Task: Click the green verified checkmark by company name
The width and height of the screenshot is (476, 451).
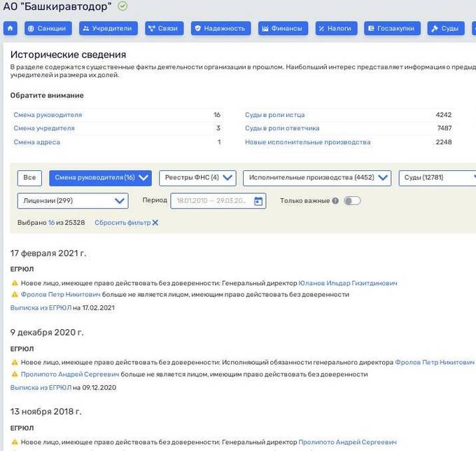Action: 122,6
